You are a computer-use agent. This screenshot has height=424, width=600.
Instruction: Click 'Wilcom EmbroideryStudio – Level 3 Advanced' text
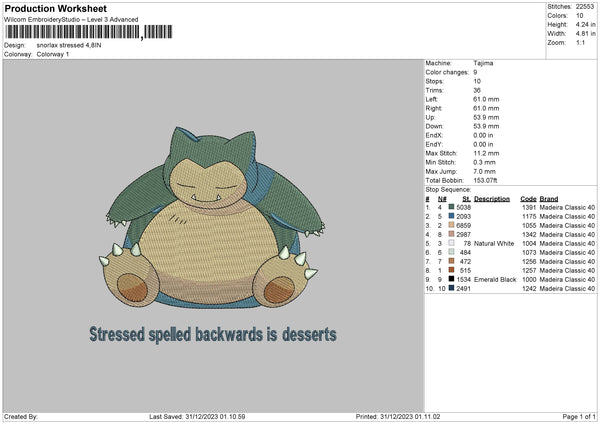[71, 20]
